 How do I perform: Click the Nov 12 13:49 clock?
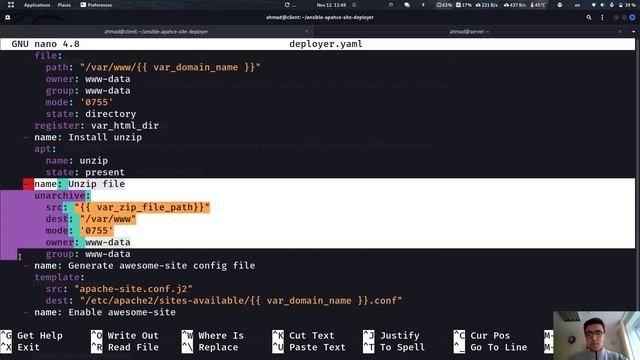(x=331, y=5)
